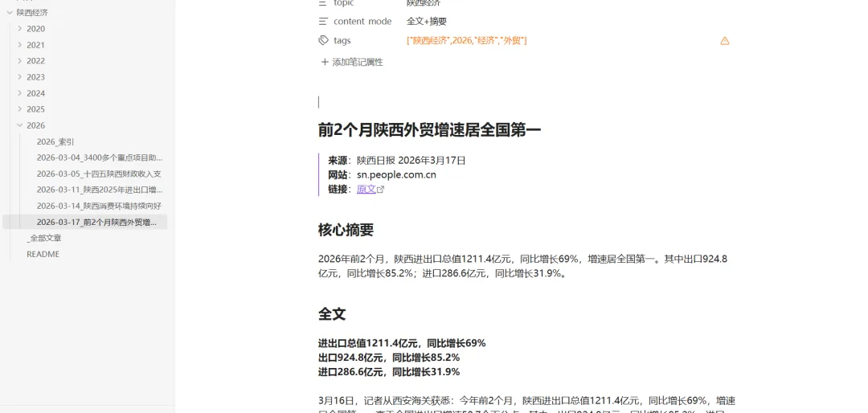Open note 2026-03-05_十四五陕西财政收入支

click(99, 174)
